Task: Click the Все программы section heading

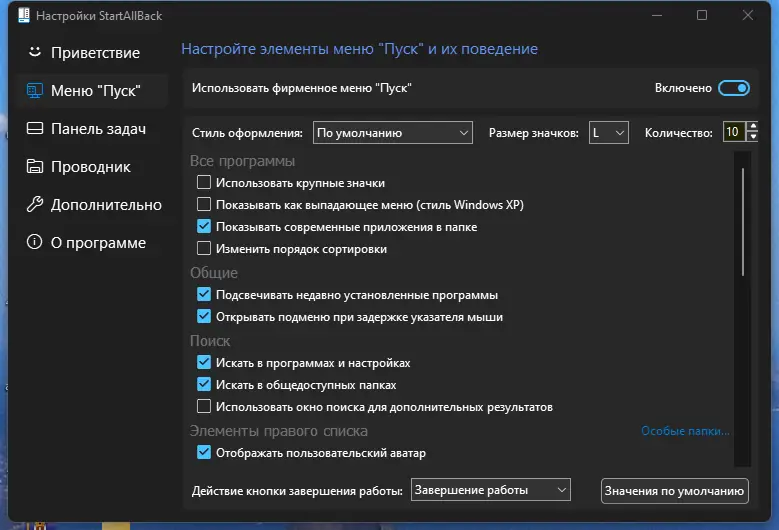Action: click(242, 161)
